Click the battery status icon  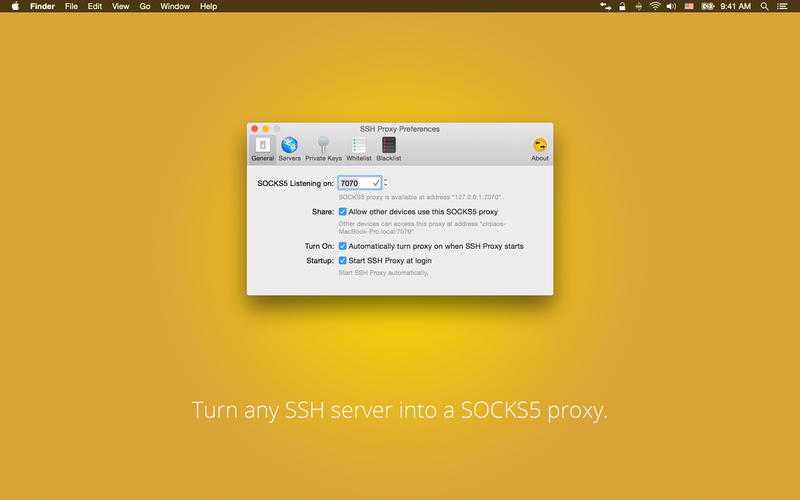point(708,6)
